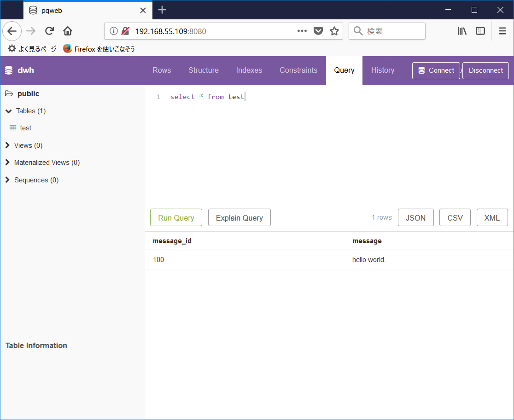Image resolution: width=514 pixels, height=420 pixels.
Task: Click the page actions ellipsis icon
Action: [302, 31]
